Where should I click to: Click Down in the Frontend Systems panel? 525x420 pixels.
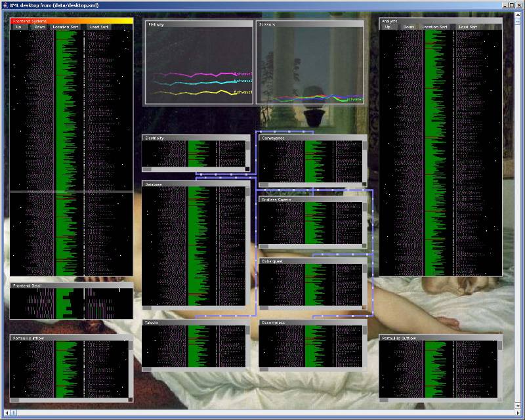pyautogui.click(x=39, y=27)
